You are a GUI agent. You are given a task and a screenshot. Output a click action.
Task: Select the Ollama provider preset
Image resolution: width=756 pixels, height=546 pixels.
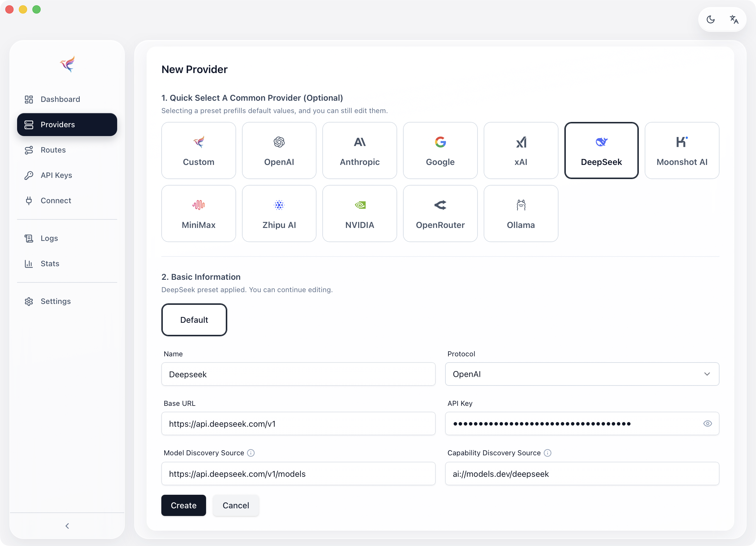point(521,214)
